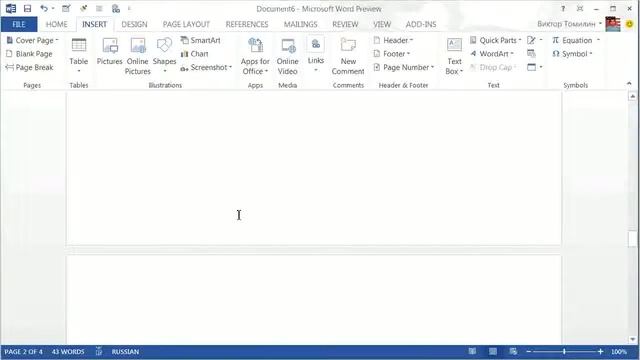Screen dimensions: 640x360
Task: Open Ribbon Display Options
Action: (x=580, y=9)
